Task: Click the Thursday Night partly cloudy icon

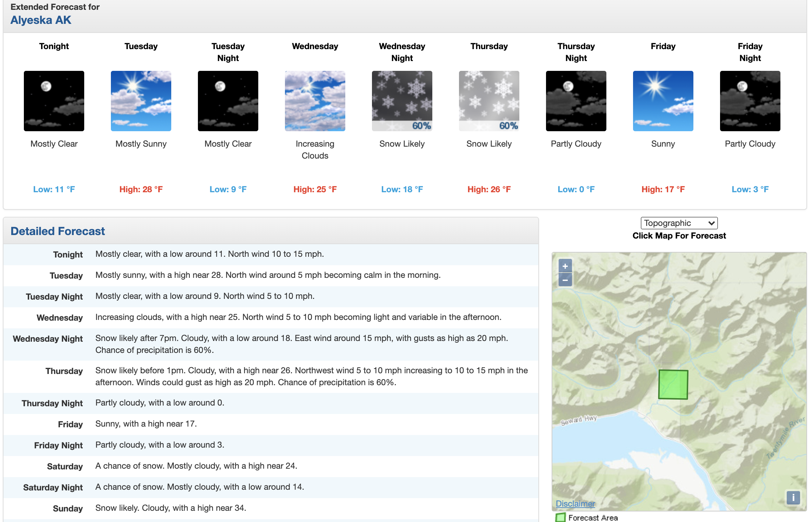Action: (576, 101)
